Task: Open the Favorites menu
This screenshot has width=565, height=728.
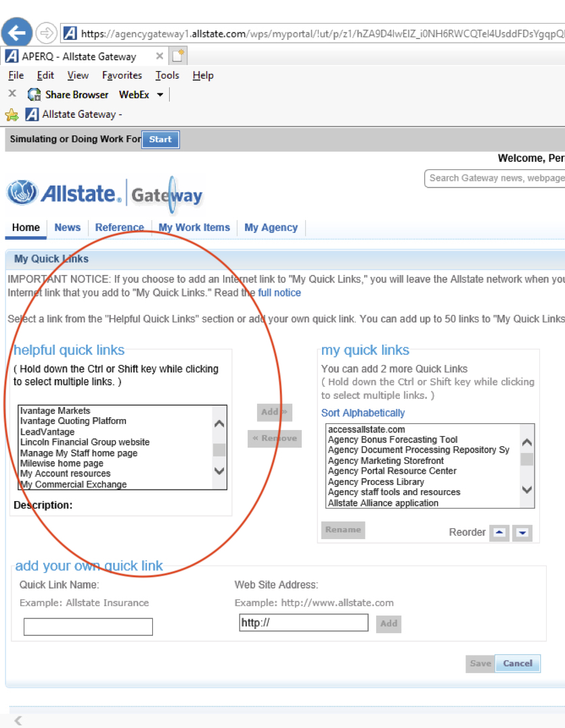Action: pos(122,75)
